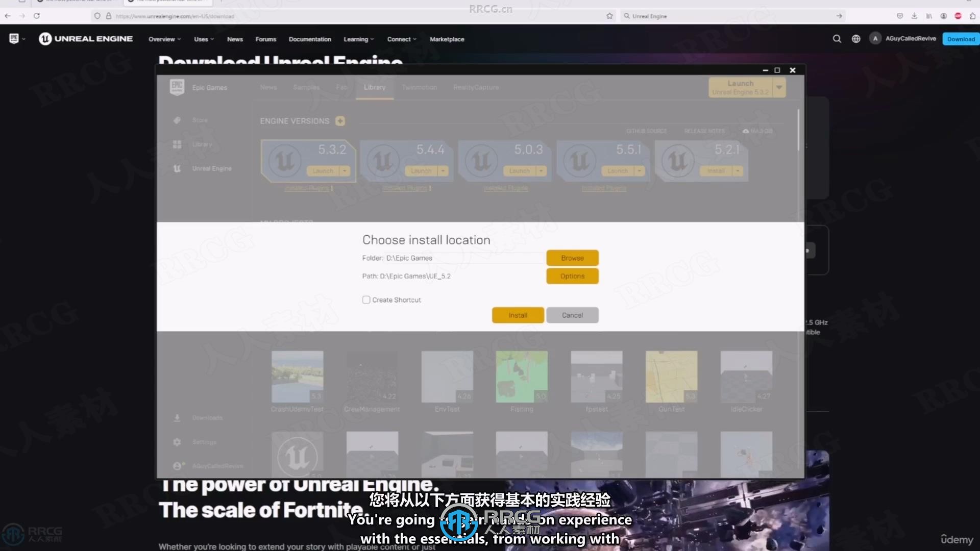This screenshot has width=980, height=551.
Task: Open the Twinmotion tab in the launcher
Action: pos(419,87)
